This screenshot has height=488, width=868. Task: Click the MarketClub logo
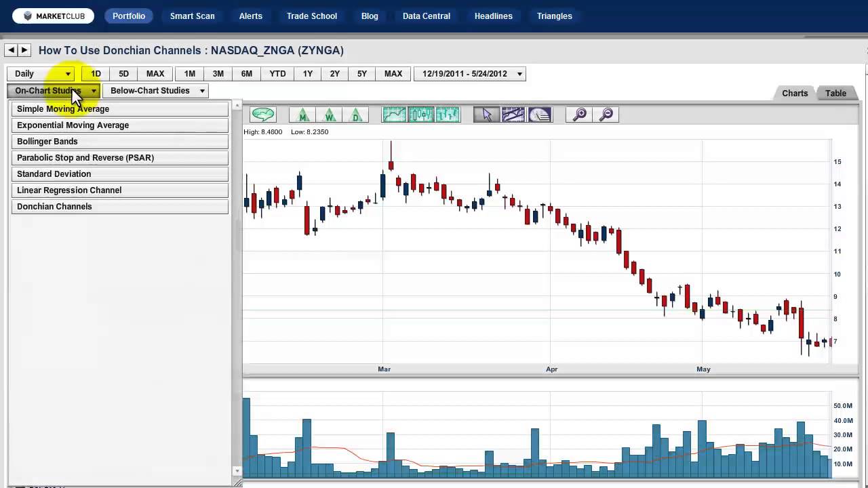(x=53, y=16)
